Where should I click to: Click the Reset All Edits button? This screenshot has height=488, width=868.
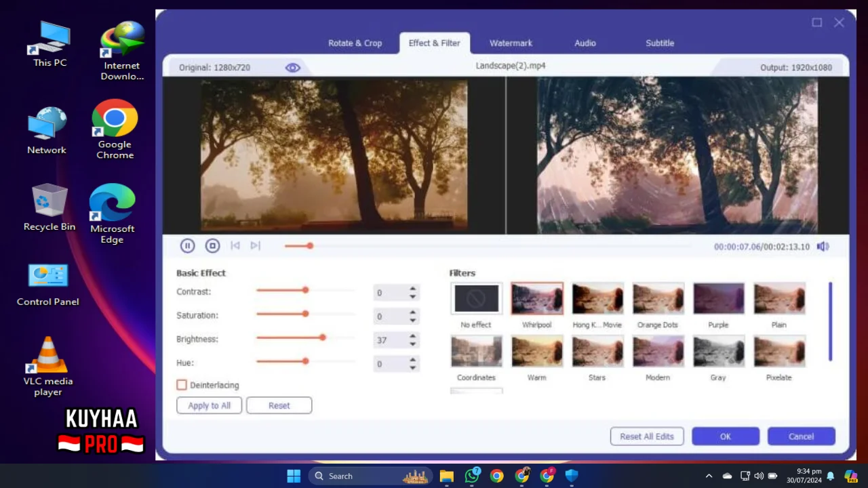click(647, 436)
